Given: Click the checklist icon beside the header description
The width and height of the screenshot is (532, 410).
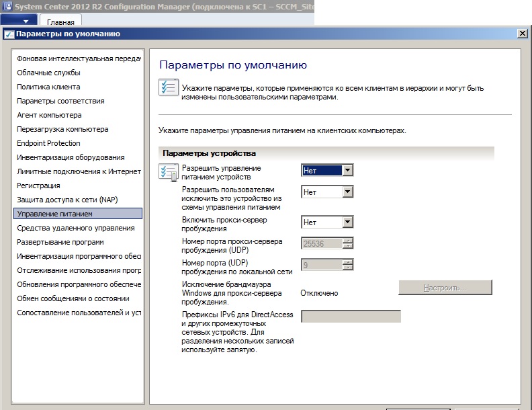Looking at the screenshot, I should [169, 87].
